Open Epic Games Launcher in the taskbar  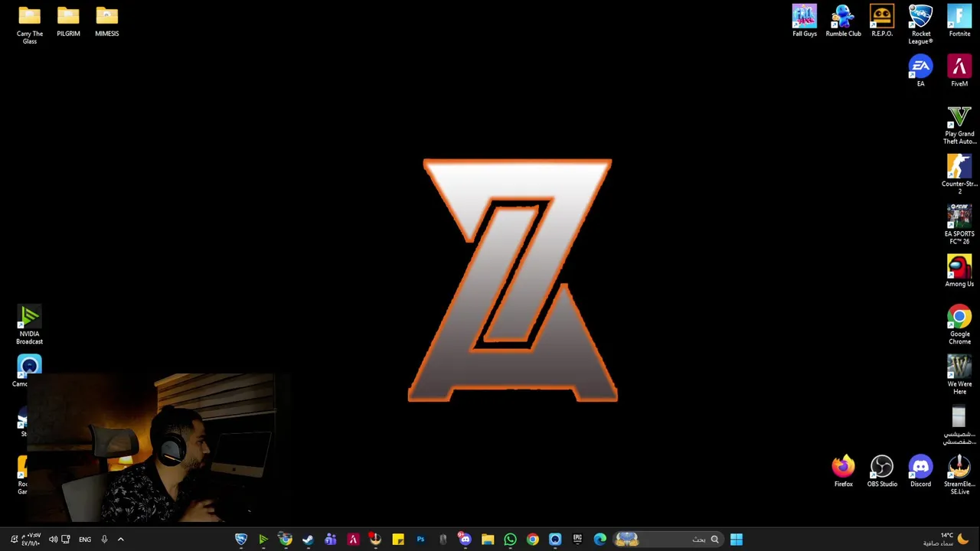pos(577,540)
